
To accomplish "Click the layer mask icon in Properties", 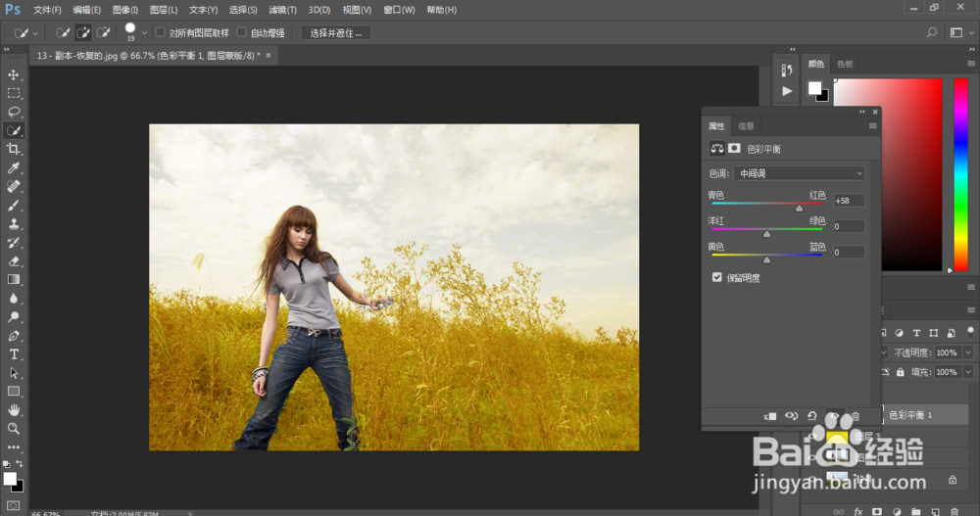I will click(x=734, y=149).
